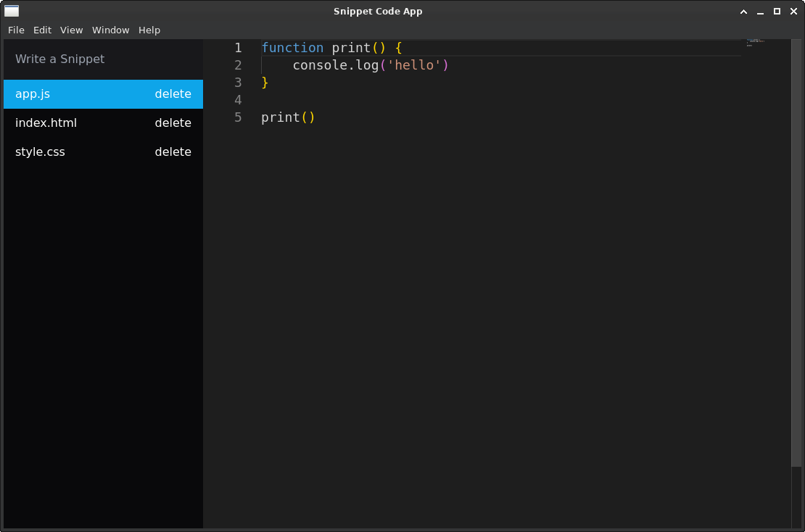This screenshot has width=805, height=532.
Task: Open the Help menu
Action: tap(149, 30)
